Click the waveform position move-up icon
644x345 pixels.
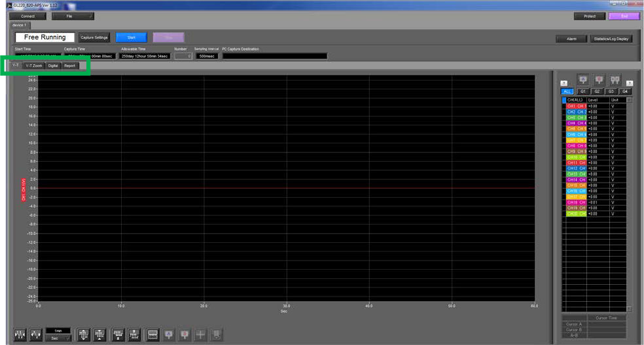point(134,335)
